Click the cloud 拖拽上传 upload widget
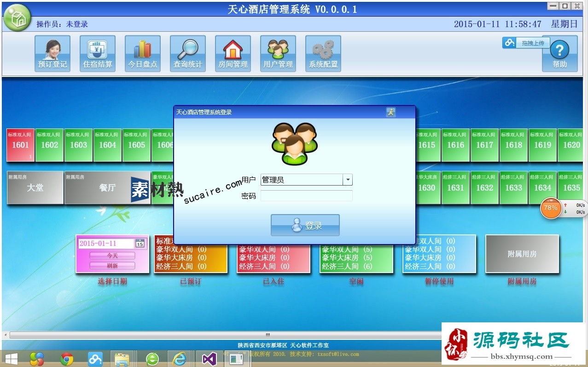This screenshot has width=588, height=367. 526,43
